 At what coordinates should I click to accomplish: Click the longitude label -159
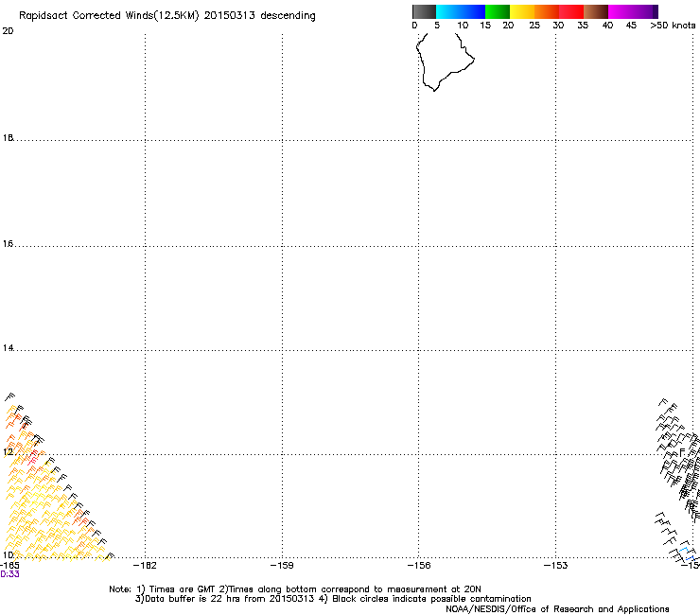(282, 566)
